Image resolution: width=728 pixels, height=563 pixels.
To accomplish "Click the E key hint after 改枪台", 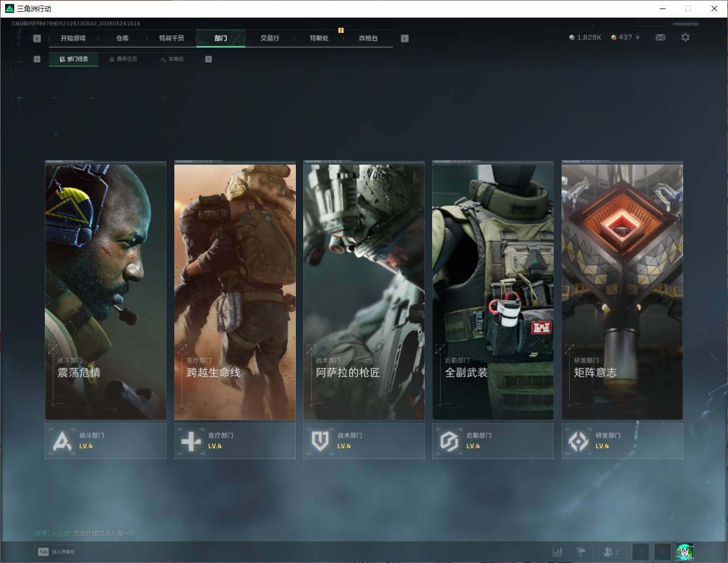I will (404, 39).
